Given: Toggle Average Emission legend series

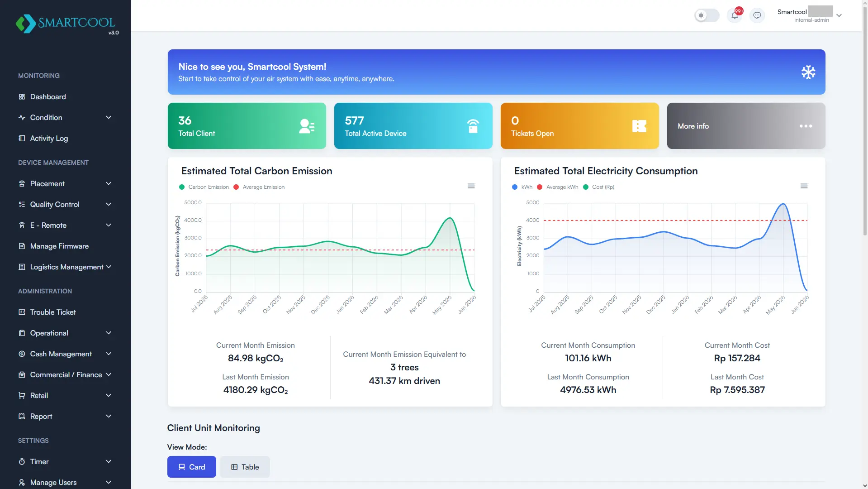Looking at the screenshot, I should point(259,187).
